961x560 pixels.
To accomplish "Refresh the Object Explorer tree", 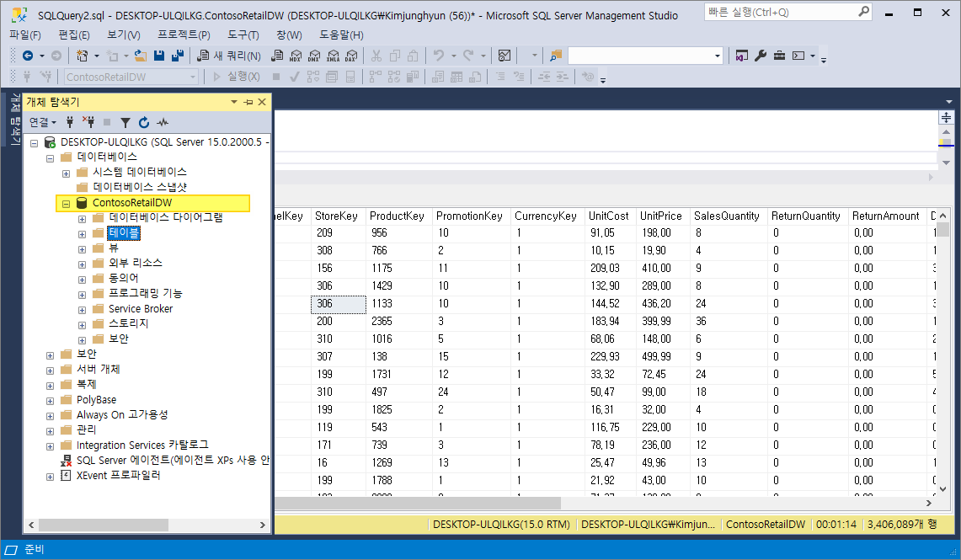I will pyautogui.click(x=143, y=123).
